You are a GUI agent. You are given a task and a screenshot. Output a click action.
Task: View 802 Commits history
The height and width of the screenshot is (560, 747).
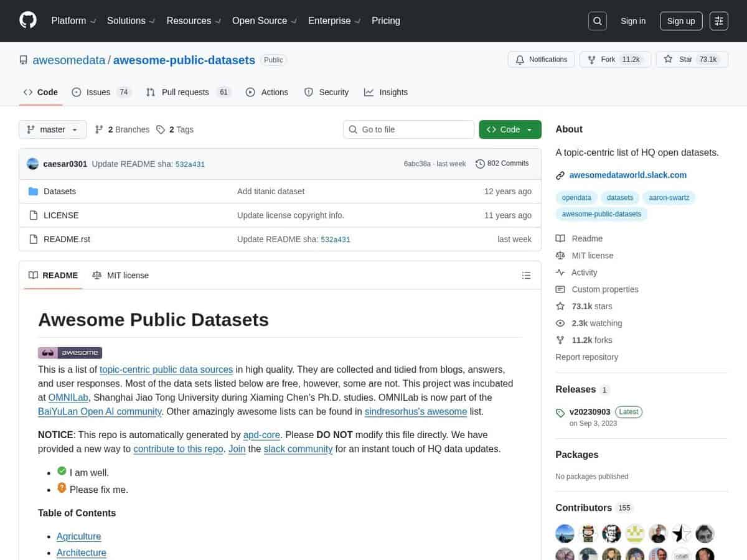[x=502, y=164]
